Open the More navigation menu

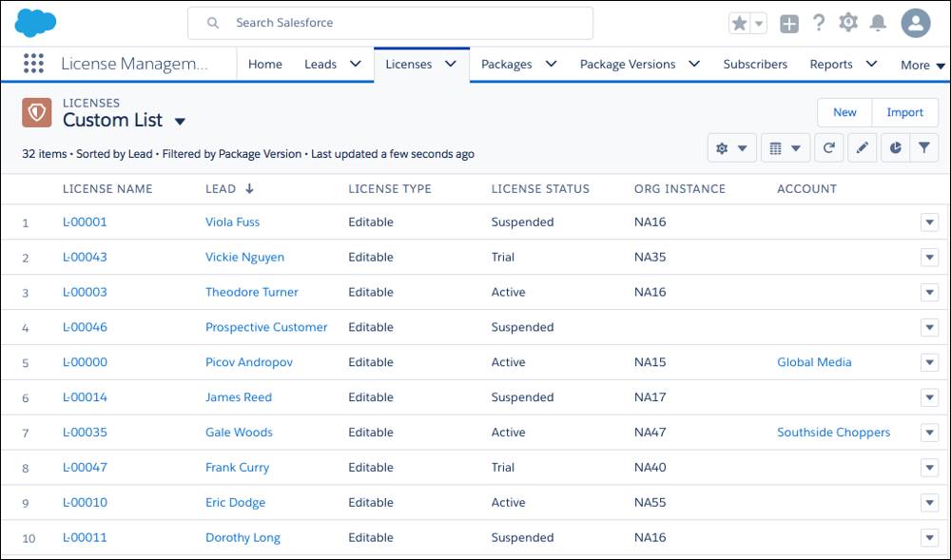coord(922,65)
